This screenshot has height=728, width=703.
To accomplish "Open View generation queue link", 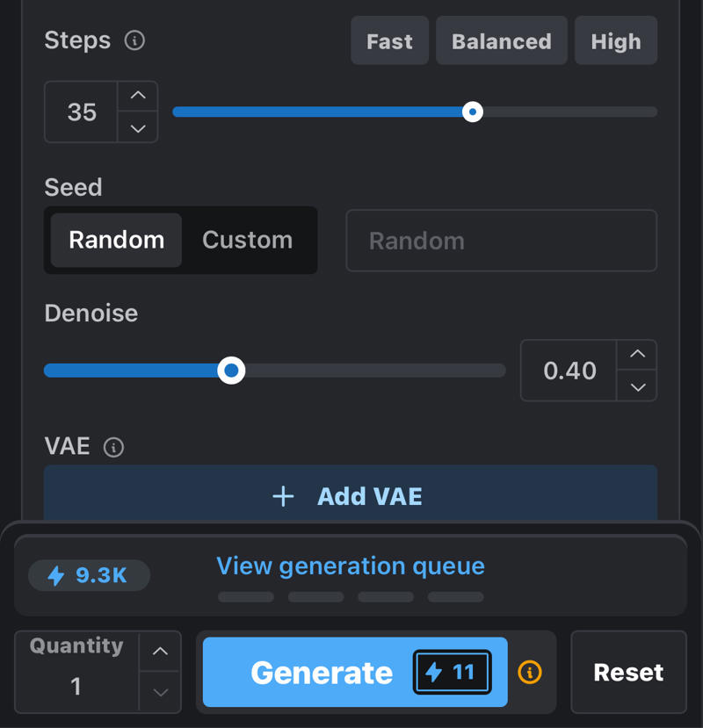I will [x=351, y=566].
